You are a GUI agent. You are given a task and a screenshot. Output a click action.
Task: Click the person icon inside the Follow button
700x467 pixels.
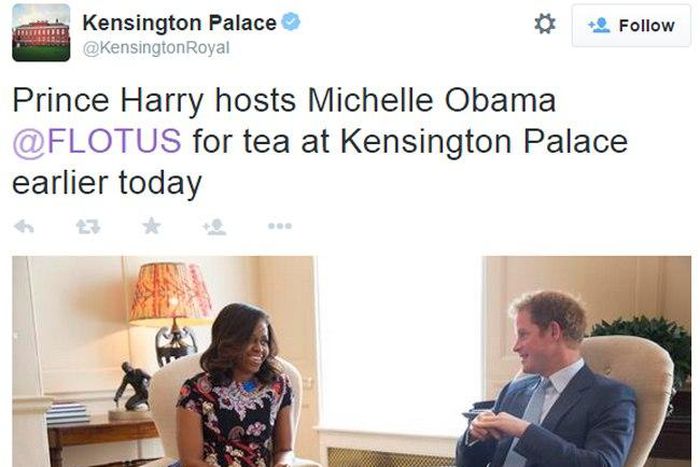599,25
